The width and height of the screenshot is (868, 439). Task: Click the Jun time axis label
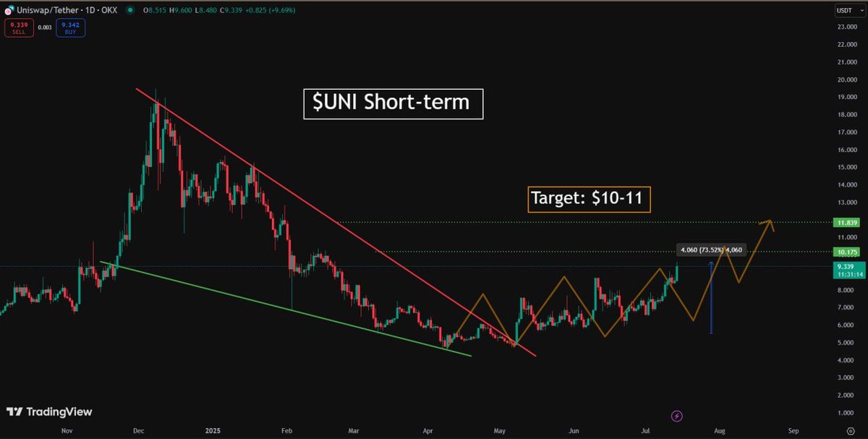click(x=574, y=430)
